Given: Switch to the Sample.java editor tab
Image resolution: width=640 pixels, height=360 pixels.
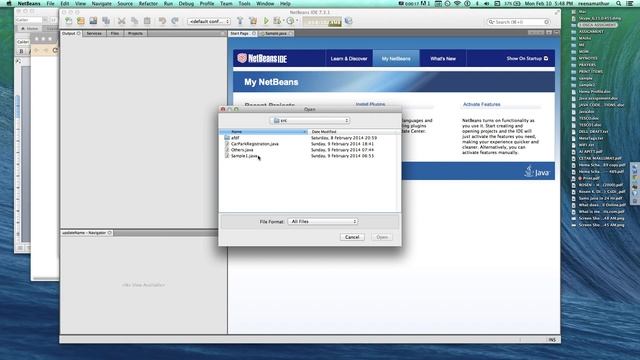Looking at the screenshot, I should pos(276,33).
